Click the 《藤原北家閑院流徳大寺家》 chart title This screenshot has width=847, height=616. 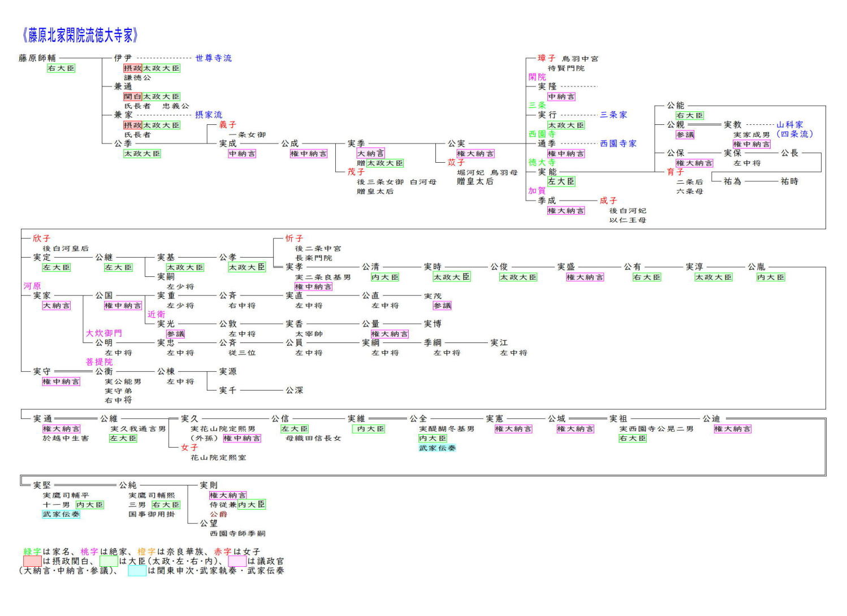point(80,36)
